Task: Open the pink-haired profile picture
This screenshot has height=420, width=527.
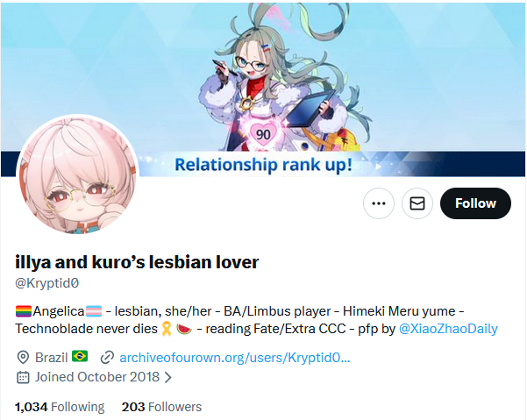Action: point(77,175)
